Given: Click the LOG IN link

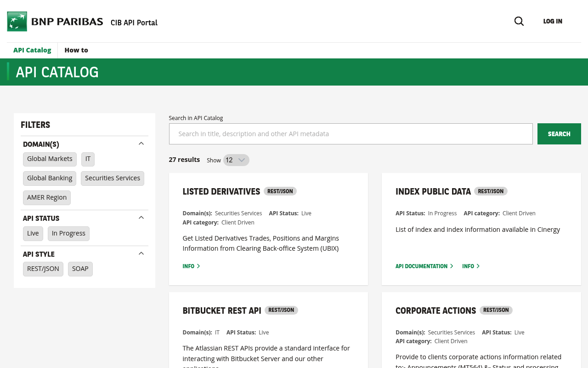Looking at the screenshot, I should [553, 21].
